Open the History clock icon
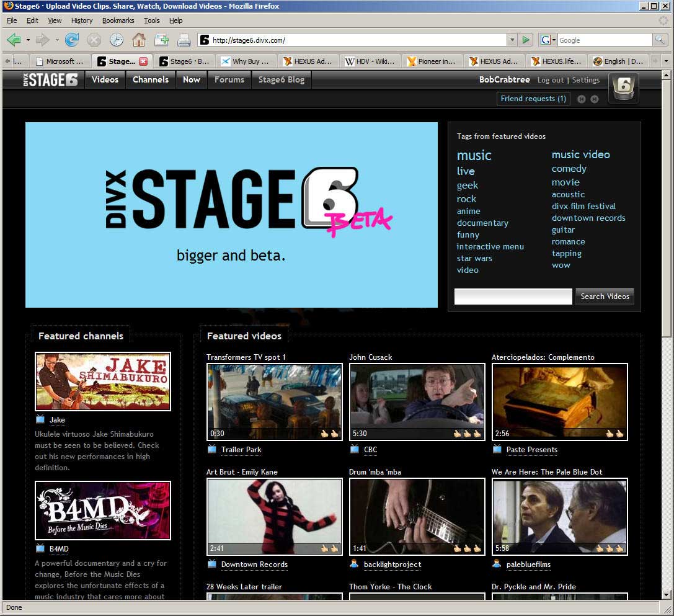The height and width of the screenshot is (616, 674). (x=117, y=40)
